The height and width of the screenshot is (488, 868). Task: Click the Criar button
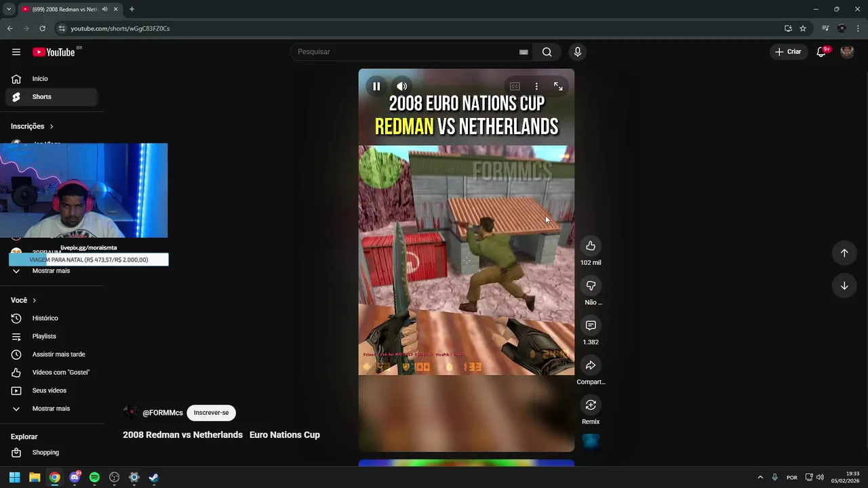point(788,52)
